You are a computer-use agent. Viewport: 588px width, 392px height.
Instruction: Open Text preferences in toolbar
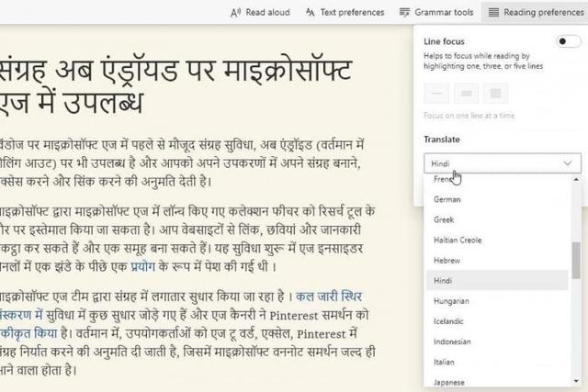click(x=345, y=12)
